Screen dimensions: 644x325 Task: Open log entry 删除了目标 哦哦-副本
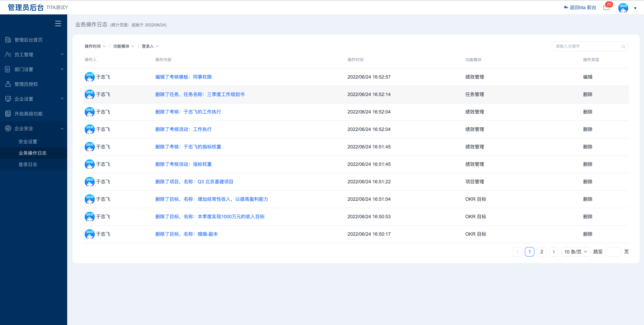point(186,234)
